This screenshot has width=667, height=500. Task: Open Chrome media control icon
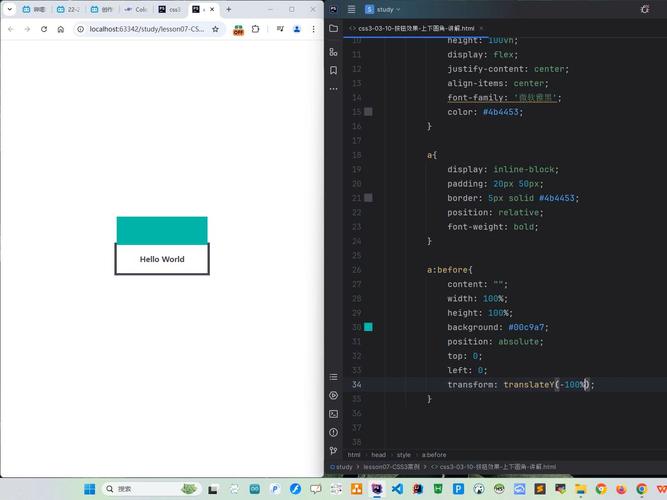pyautogui.click(x=280, y=29)
